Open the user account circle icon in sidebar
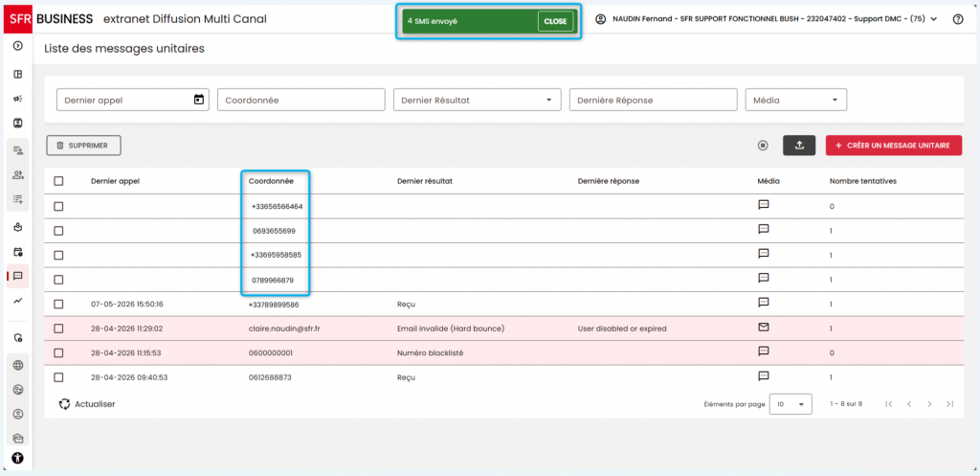The image size is (980, 476). pos(18,414)
